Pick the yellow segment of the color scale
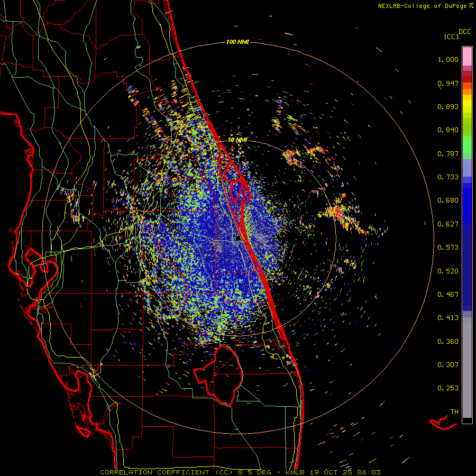Viewport: 476px width, 476px height. [467, 104]
